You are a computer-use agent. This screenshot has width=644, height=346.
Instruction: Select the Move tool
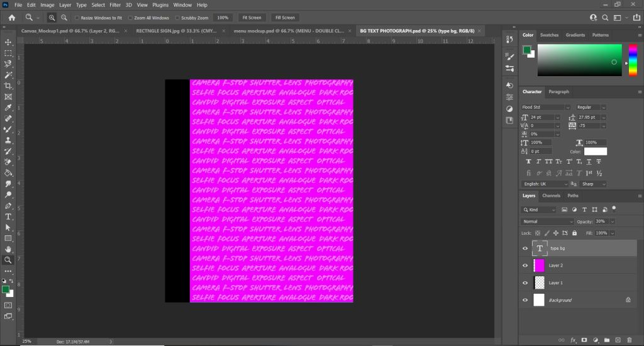[8, 42]
